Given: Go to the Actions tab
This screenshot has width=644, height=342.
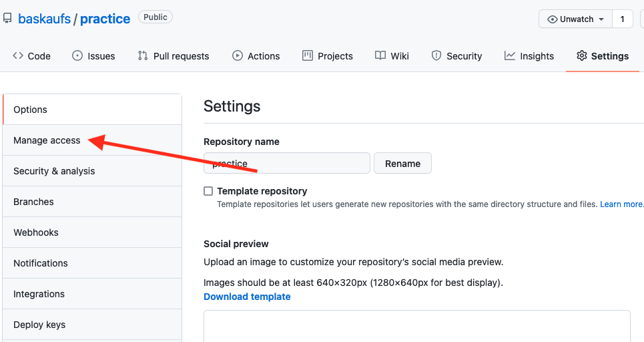Looking at the screenshot, I should coord(256,56).
